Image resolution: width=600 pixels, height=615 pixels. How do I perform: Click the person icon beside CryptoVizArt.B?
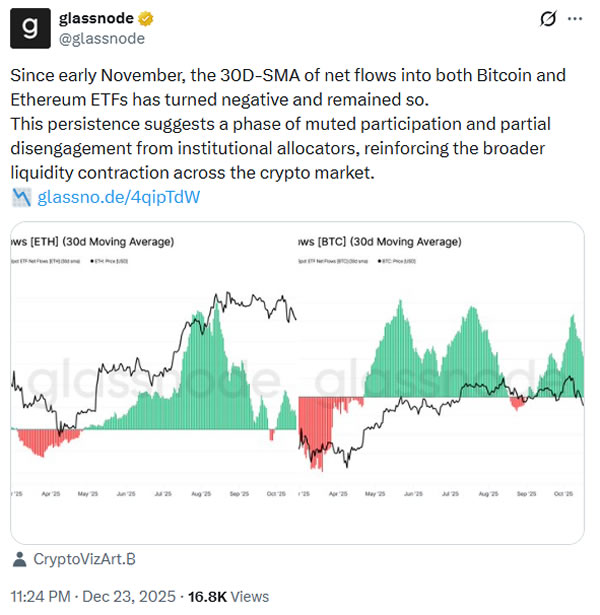pyautogui.click(x=19, y=558)
